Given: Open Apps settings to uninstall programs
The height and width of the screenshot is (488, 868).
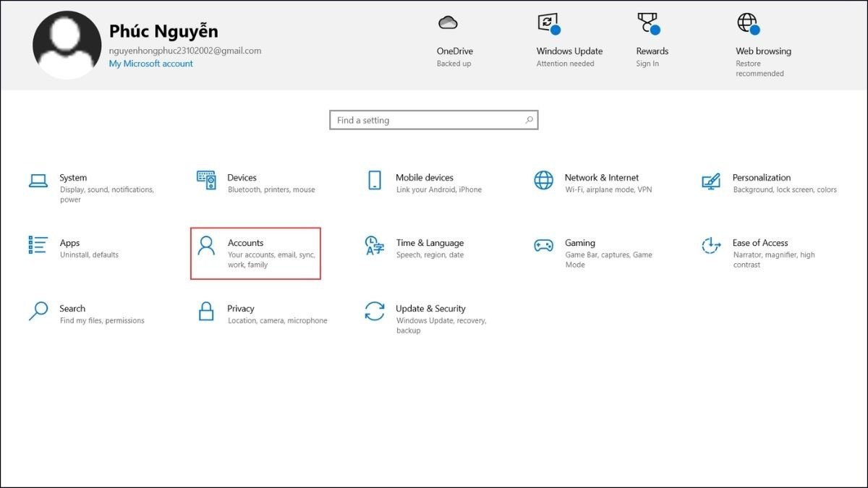Looking at the screenshot, I should (x=69, y=242).
